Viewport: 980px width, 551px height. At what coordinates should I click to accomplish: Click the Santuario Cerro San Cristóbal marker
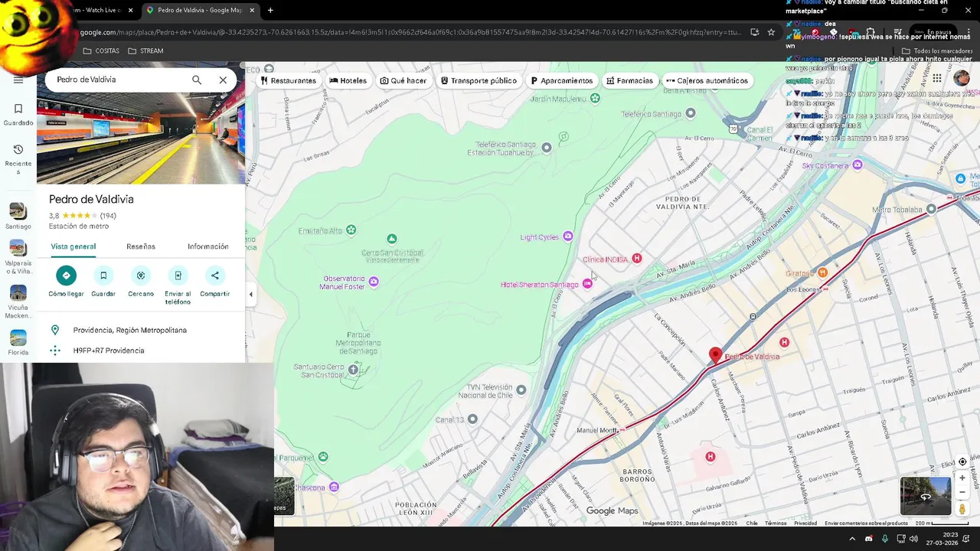tap(353, 370)
